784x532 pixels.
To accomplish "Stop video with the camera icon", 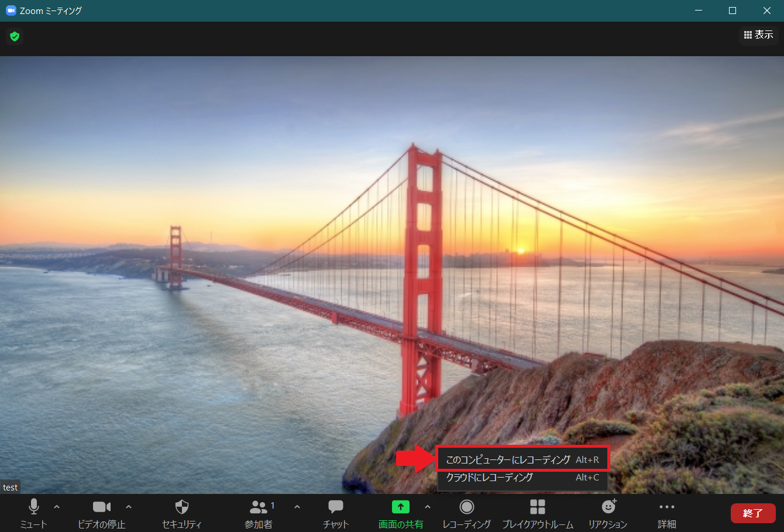I will coord(102,513).
